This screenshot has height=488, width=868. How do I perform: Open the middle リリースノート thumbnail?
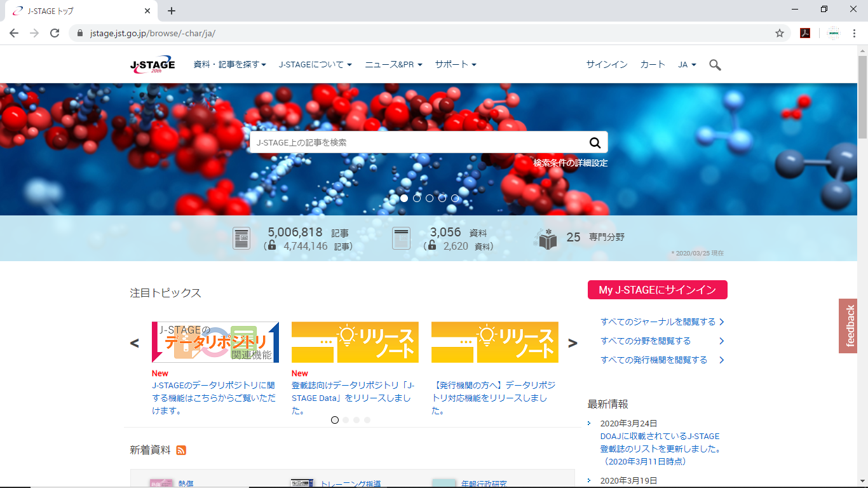[x=355, y=342]
